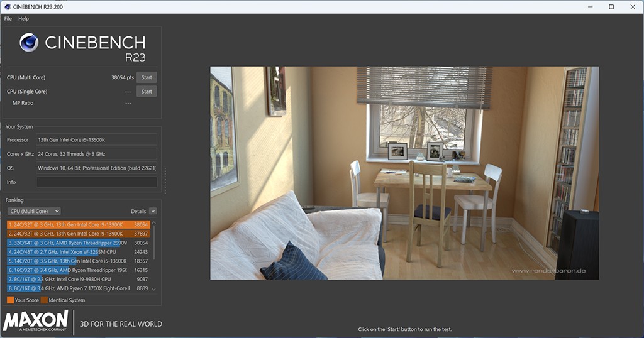This screenshot has width=644, height=338.
Task: Open the File menu
Action: 8,18
